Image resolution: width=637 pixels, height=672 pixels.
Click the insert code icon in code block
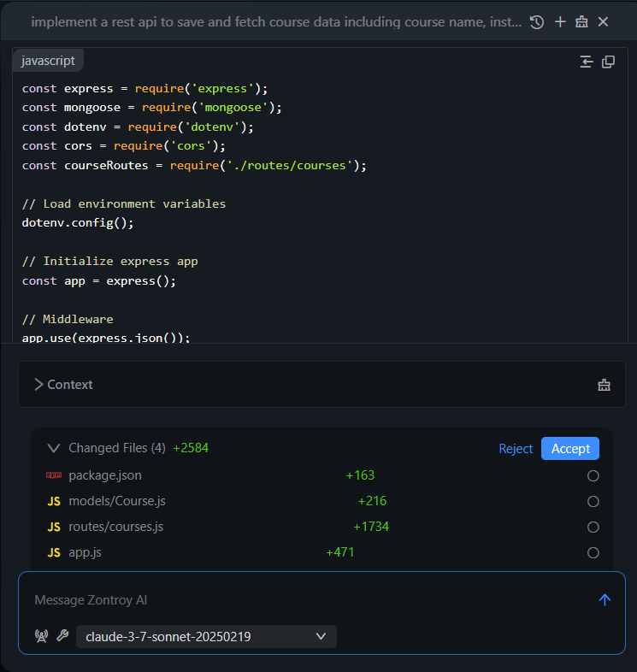(x=587, y=62)
